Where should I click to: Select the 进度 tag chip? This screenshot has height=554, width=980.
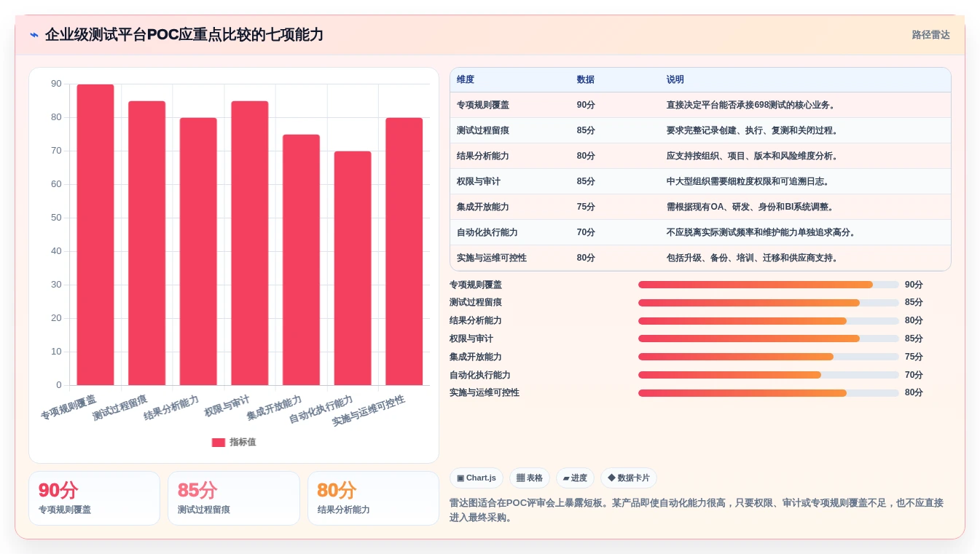click(575, 478)
